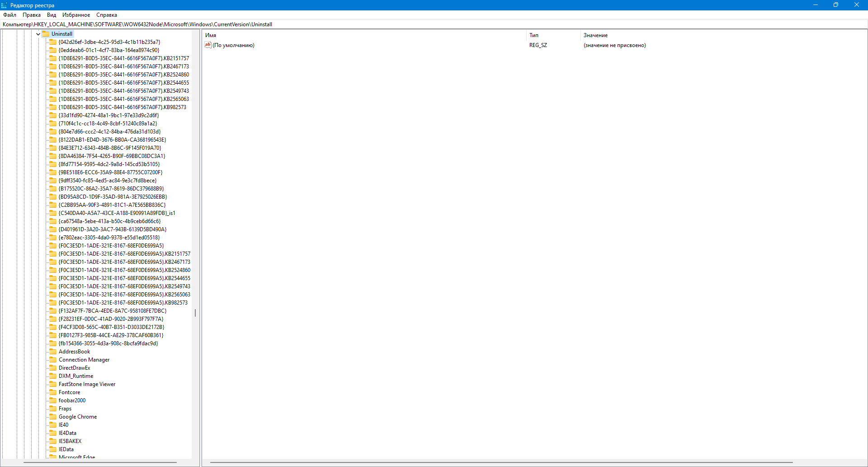Open the Вид menu
868x467 pixels.
52,15
